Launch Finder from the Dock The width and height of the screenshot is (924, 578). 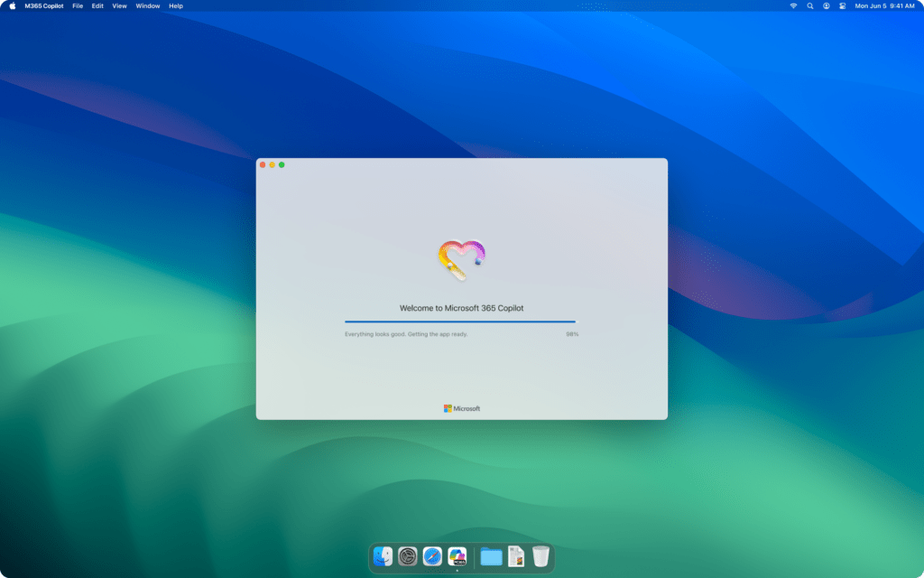(382, 556)
